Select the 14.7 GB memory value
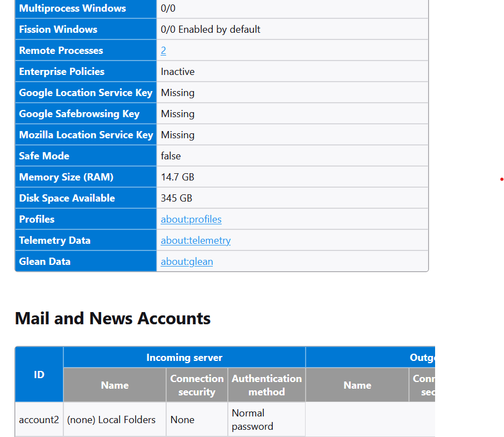 (177, 177)
